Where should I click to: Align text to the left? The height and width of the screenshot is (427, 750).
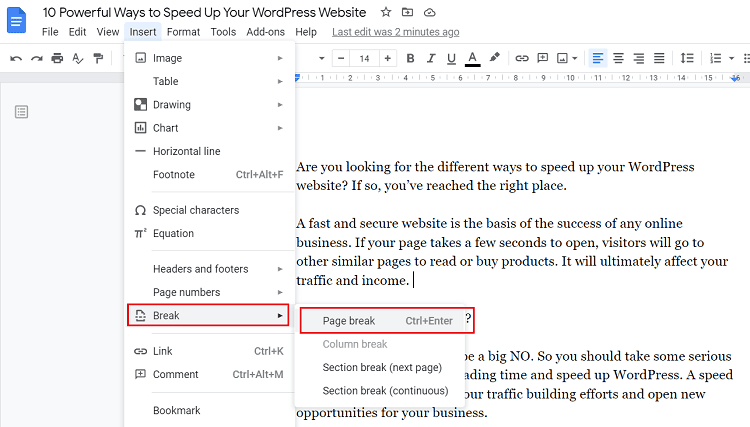click(x=597, y=58)
